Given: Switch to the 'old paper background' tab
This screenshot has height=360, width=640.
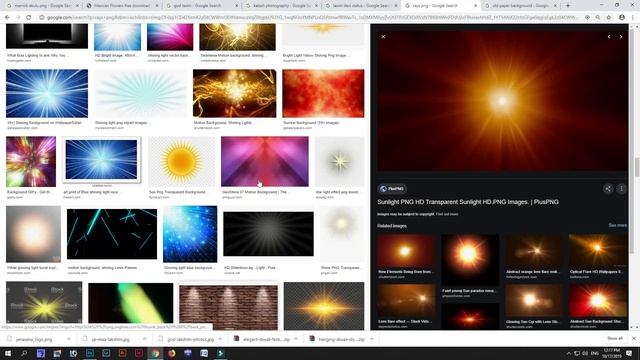Looking at the screenshot, I should point(520,6).
